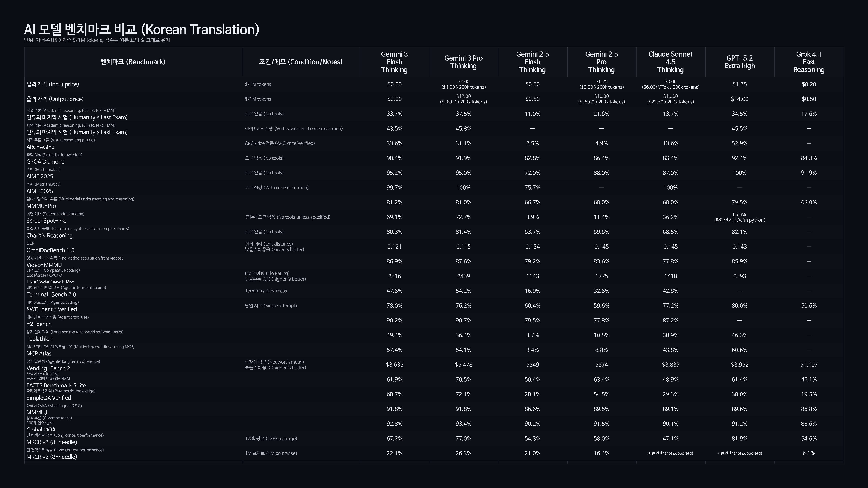Click the $5,478 Vending-Bench value

(463, 365)
